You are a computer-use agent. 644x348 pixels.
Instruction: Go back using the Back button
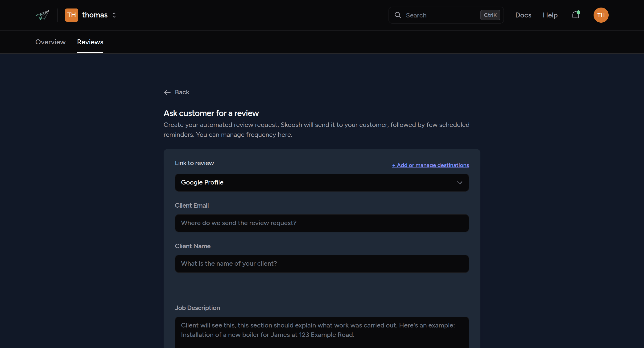click(177, 92)
